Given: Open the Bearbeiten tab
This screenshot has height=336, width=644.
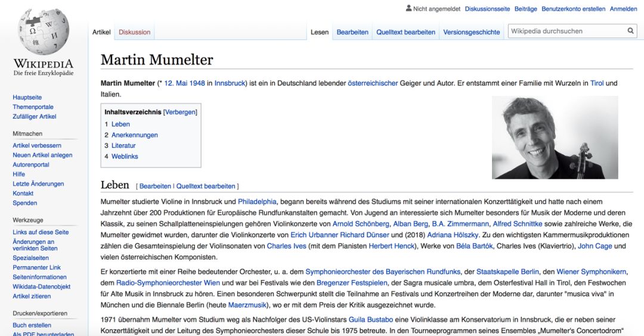Looking at the screenshot, I should click(x=352, y=32).
